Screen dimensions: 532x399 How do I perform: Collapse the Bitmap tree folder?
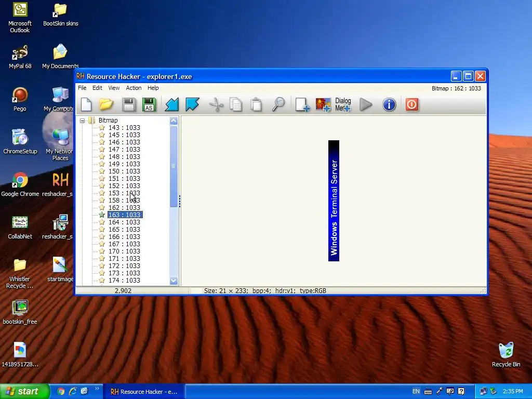point(82,121)
